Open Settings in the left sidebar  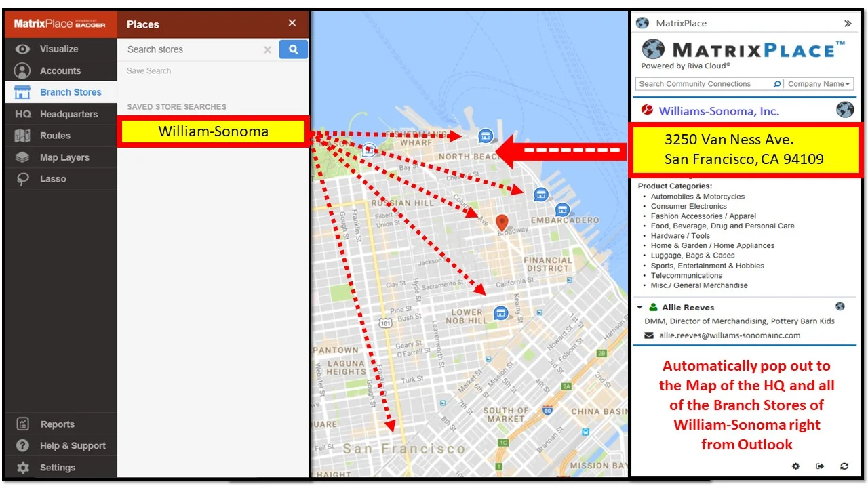click(x=60, y=468)
